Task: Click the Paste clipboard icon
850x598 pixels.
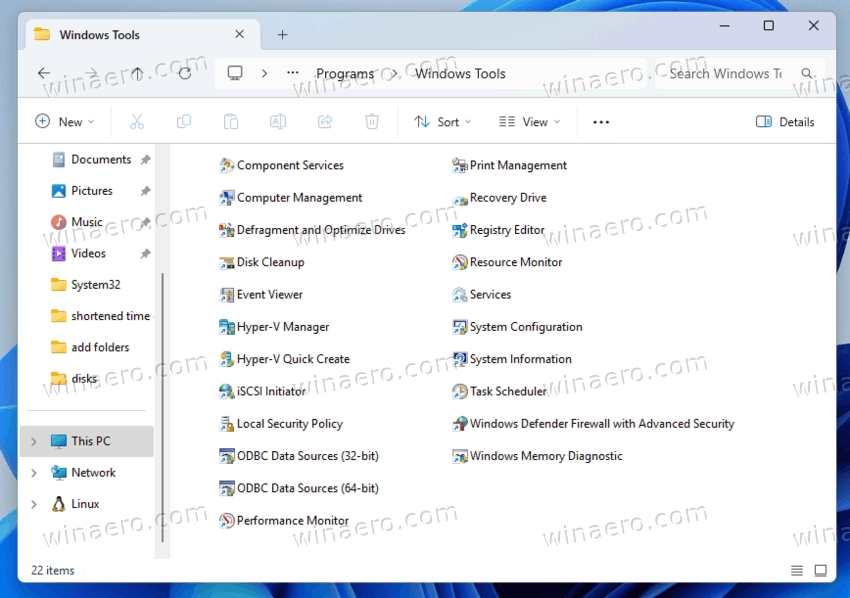Action: (x=231, y=121)
